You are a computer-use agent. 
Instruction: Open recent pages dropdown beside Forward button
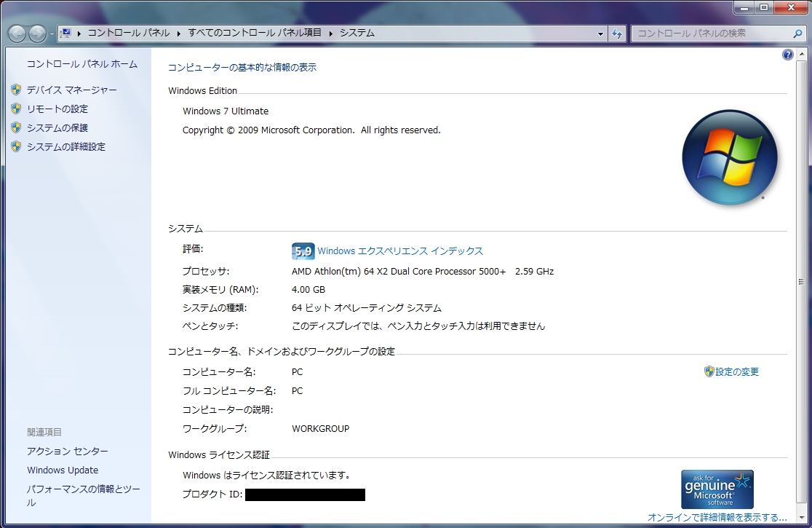(52, 34)
